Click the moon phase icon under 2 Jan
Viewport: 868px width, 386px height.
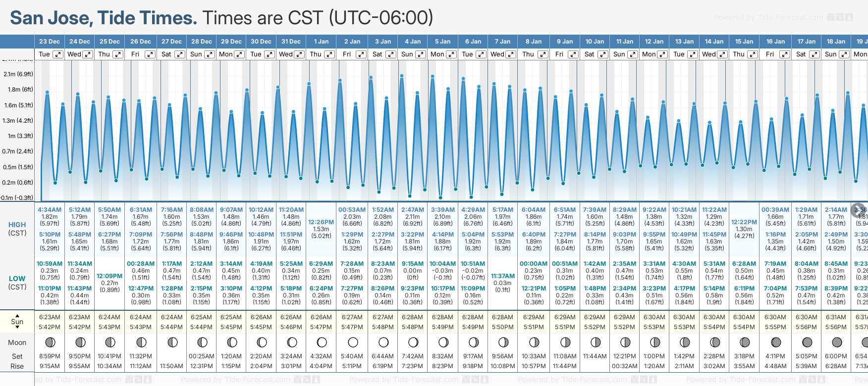(353, 342)
